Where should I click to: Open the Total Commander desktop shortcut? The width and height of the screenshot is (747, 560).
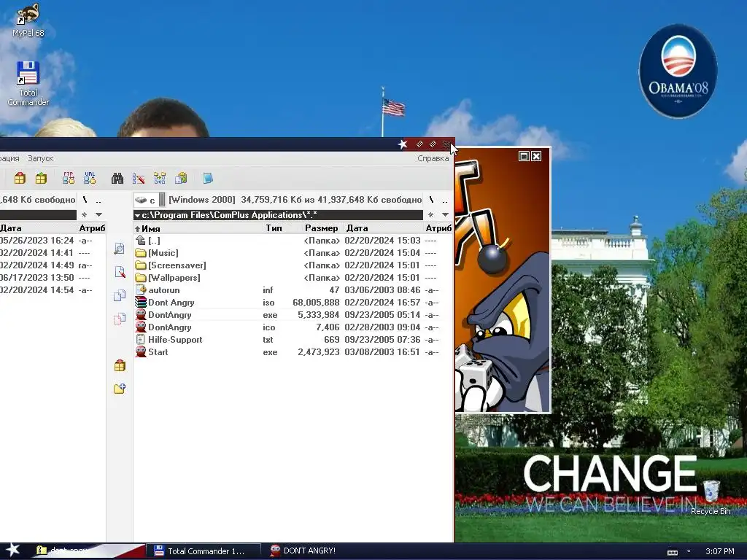[x=28, y=83]
